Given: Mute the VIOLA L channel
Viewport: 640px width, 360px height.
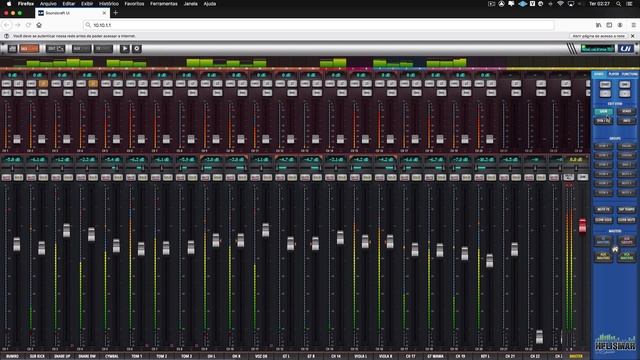Looking at the screenshot, I should [355, 177].
